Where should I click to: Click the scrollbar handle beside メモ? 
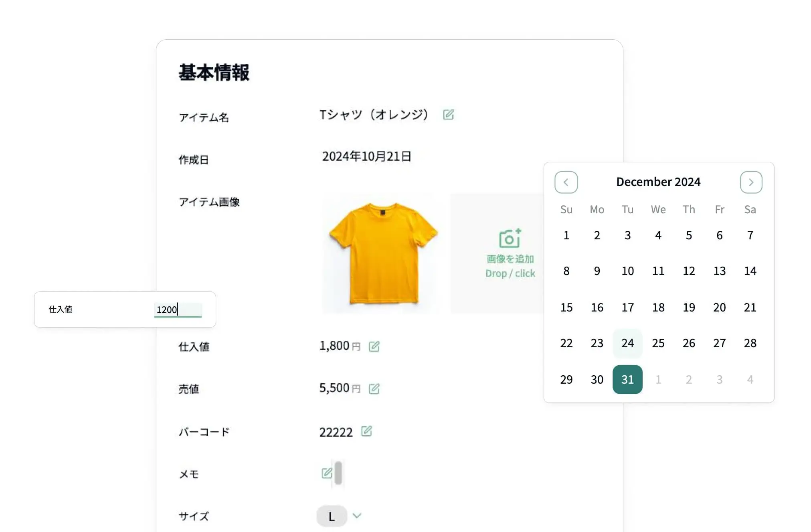point(338,473)
